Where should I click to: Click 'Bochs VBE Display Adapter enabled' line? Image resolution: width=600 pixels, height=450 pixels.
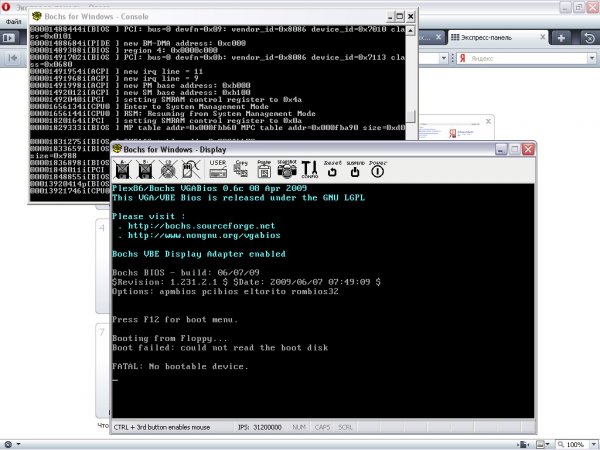(199, 254)
